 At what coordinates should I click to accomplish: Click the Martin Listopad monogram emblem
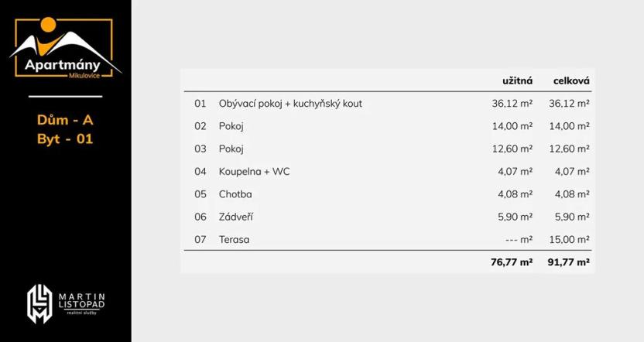tap(39, 303)
